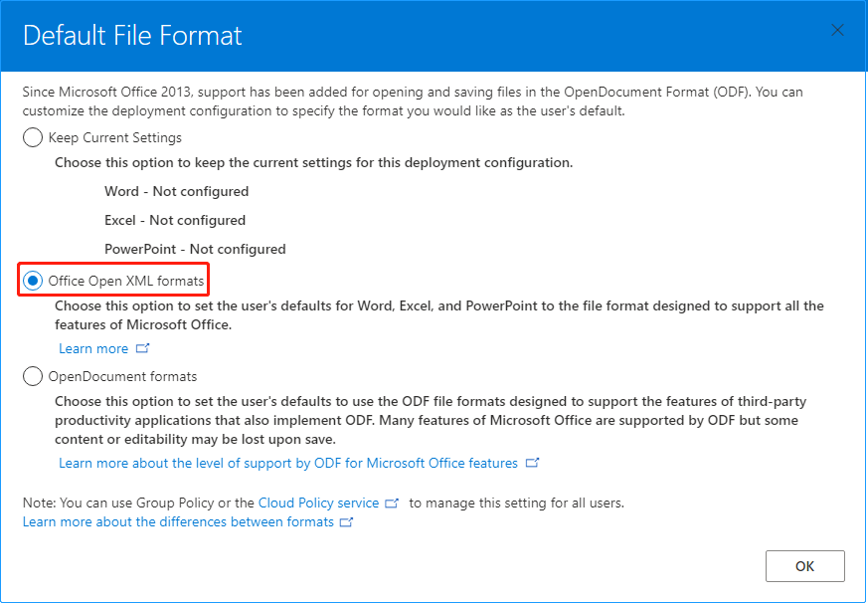Open the Cloud Policy service link

(x=319, y=504)
